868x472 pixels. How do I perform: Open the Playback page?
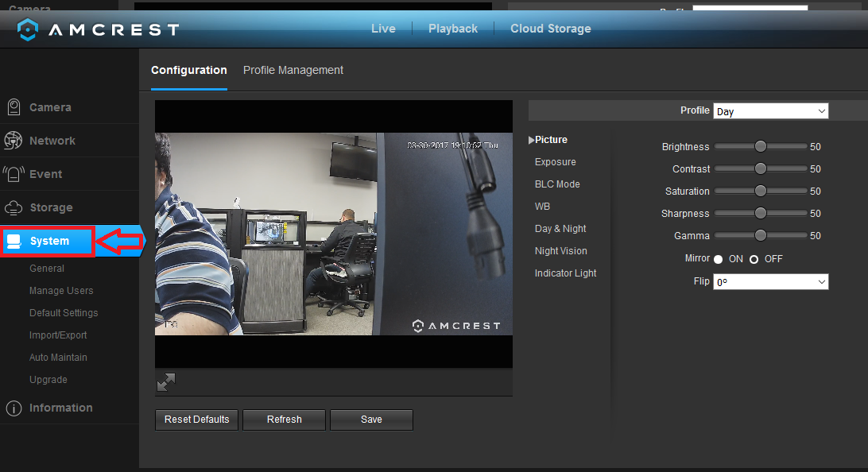453,29
